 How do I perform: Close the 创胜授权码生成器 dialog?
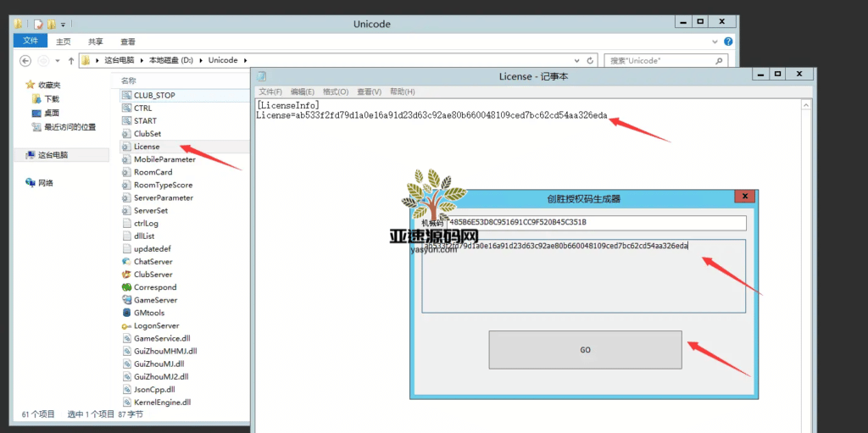click(x=744, y=197)
